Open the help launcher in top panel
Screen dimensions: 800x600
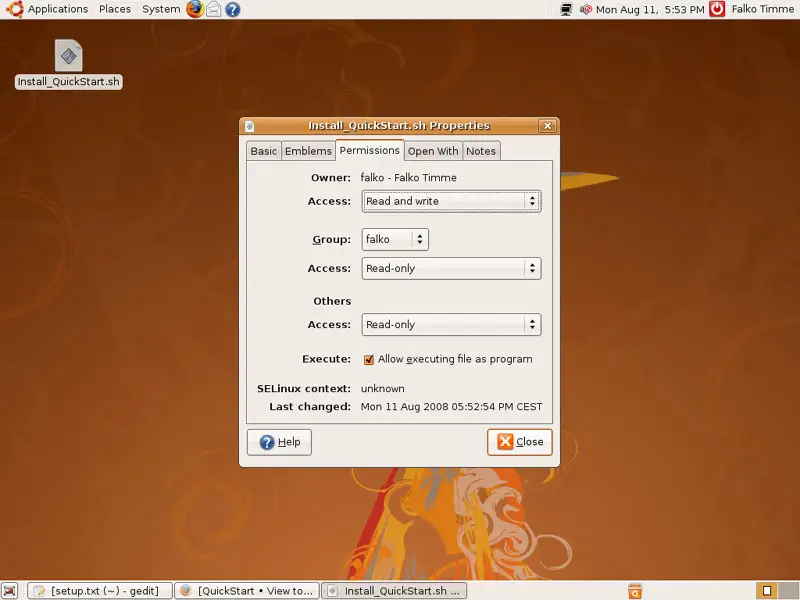coord(233,9)
